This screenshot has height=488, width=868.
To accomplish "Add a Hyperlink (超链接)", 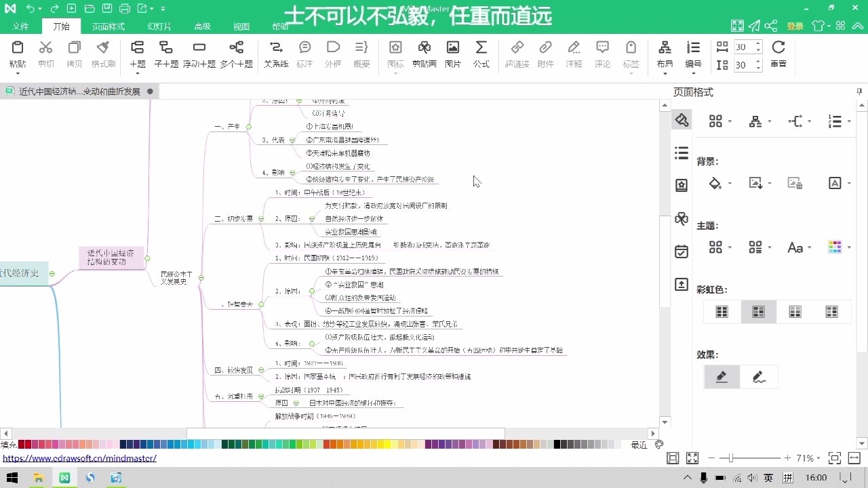I will [x=517, y=54].
